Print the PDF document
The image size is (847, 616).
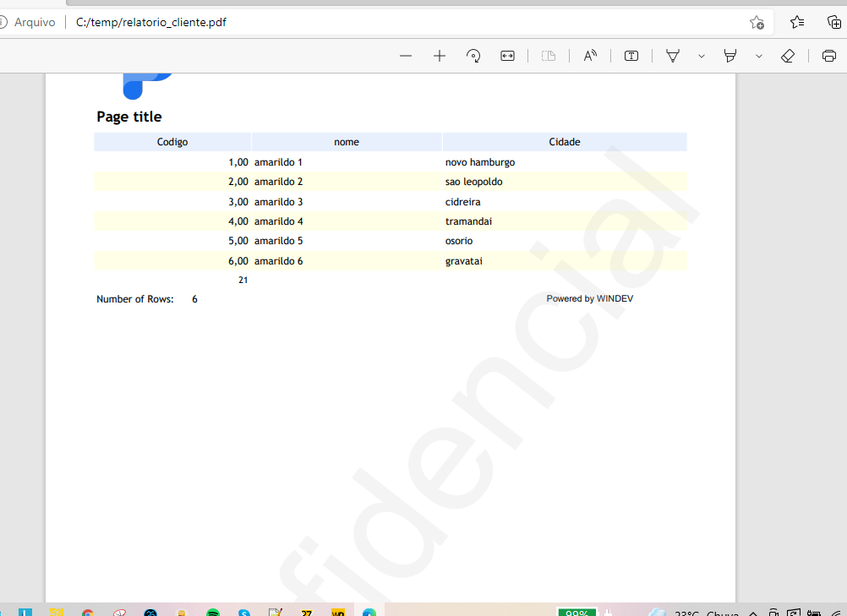(x=828, y=56)
